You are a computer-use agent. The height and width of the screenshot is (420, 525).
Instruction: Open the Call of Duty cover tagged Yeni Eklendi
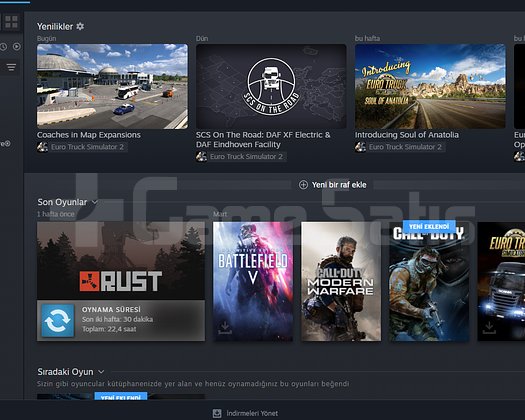429,281
